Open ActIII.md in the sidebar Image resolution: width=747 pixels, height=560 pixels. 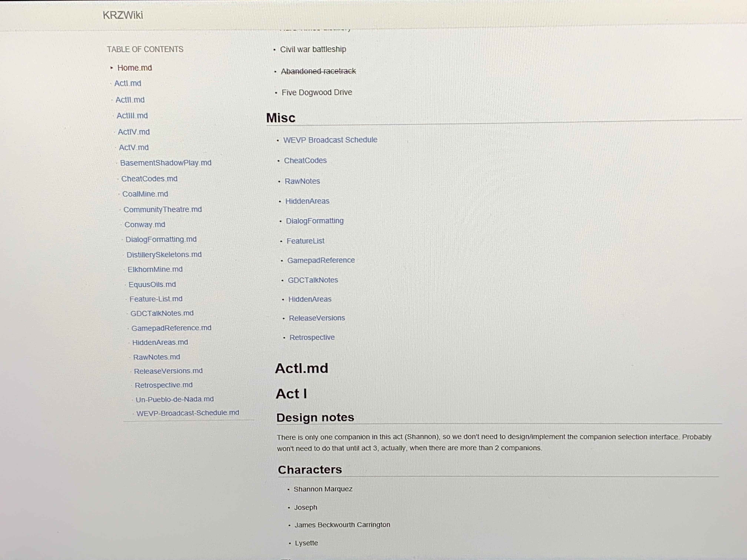click(x=132, y=116)
